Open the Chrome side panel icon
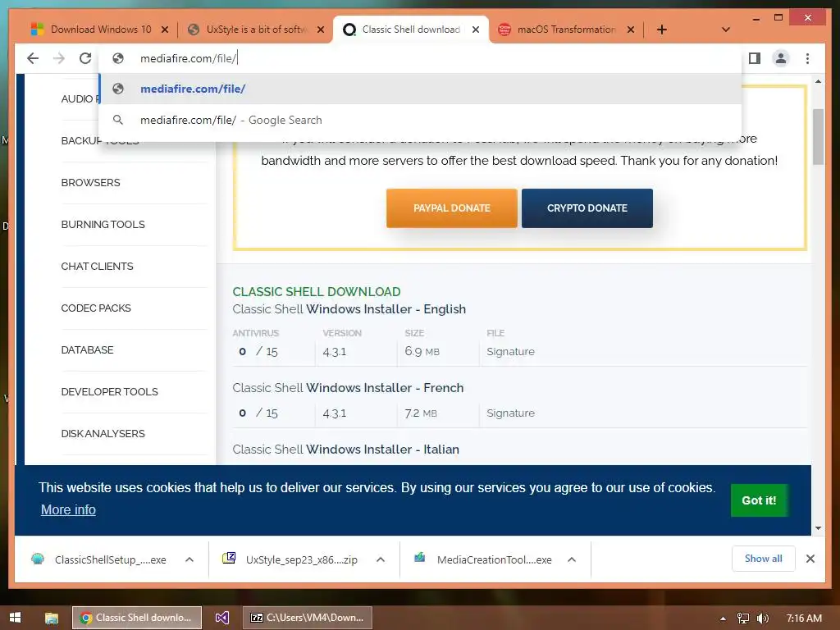Viewport: 840px width, 630px height. point(755,58)
